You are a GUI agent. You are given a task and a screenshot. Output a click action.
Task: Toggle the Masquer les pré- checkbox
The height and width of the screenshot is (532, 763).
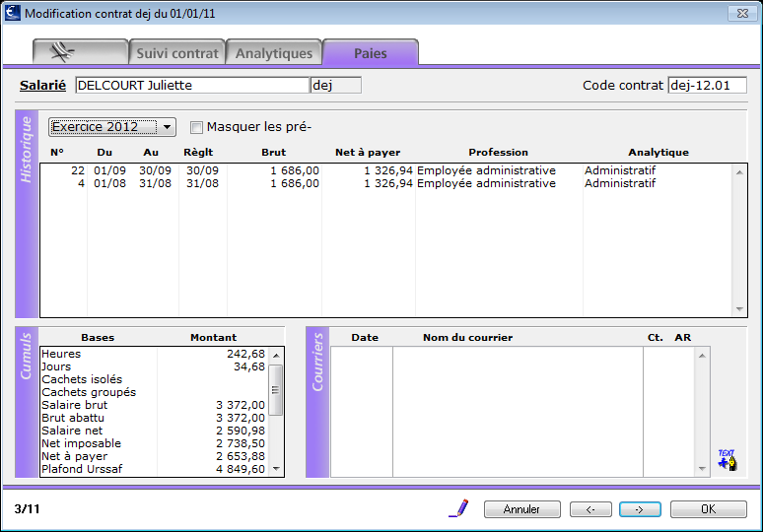point(196,127)
